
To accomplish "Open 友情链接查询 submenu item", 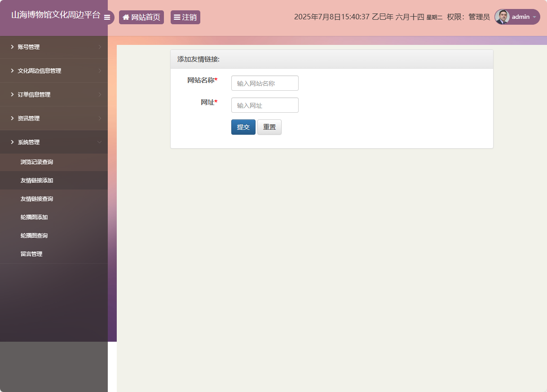I will click(x=54, y=199).
